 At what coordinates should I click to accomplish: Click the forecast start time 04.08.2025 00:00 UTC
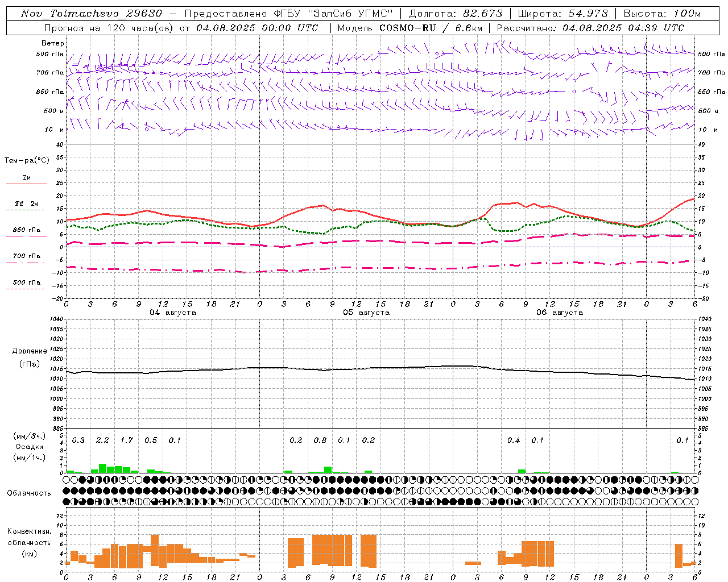coord(258,28)
